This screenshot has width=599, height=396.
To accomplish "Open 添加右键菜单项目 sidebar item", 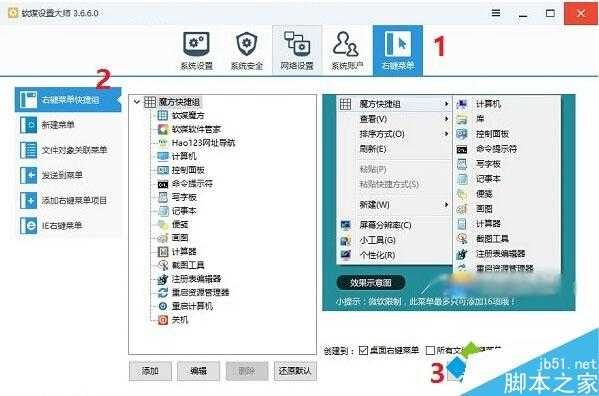I will pos(68,200).
